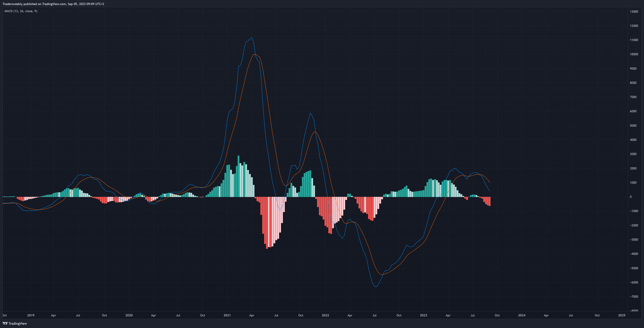Click the -6000 value on the scale

tap(634, 282)
